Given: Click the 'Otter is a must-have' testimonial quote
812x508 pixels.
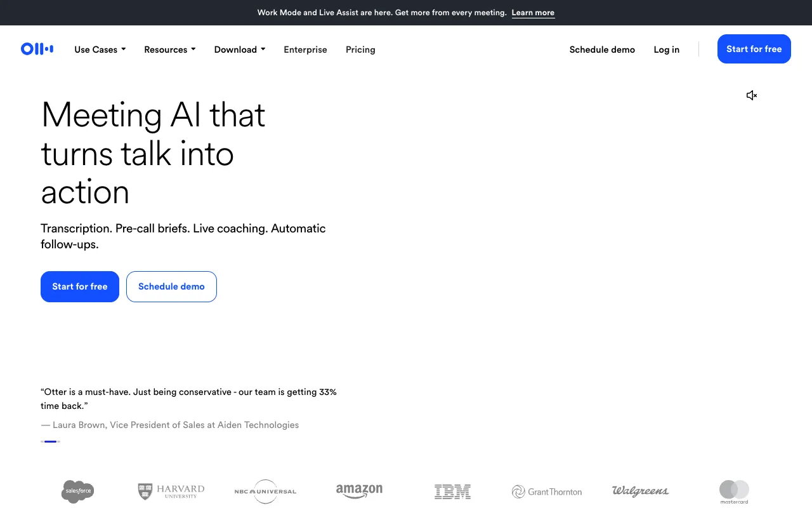Looking at the screenshot, I should [188, 399].
